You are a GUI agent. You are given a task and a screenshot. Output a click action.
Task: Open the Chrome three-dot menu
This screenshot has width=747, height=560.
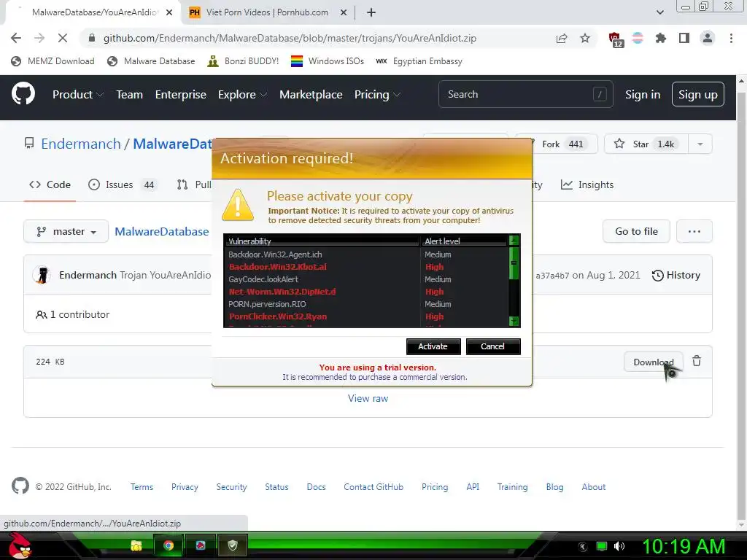click(x=731, y=38)
